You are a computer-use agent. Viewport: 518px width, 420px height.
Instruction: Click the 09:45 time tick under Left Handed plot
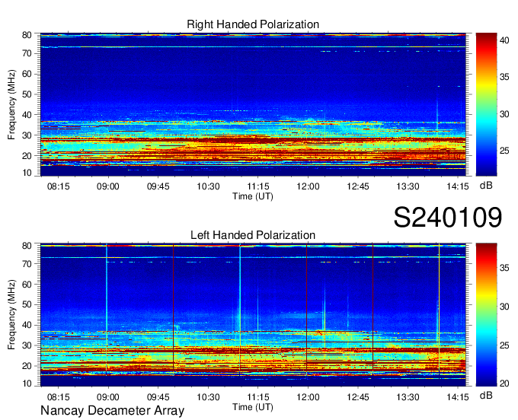158,397
